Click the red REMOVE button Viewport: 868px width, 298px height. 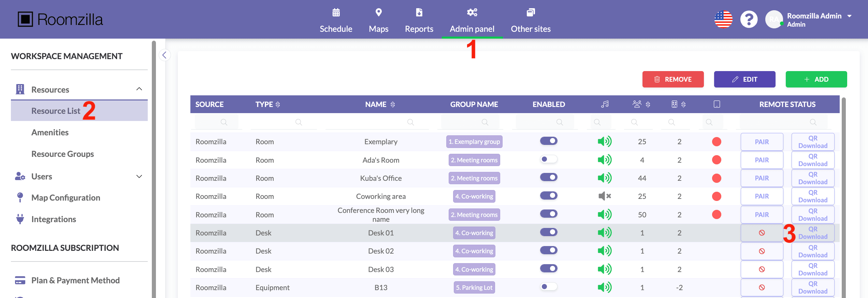(x=672, y=79)
